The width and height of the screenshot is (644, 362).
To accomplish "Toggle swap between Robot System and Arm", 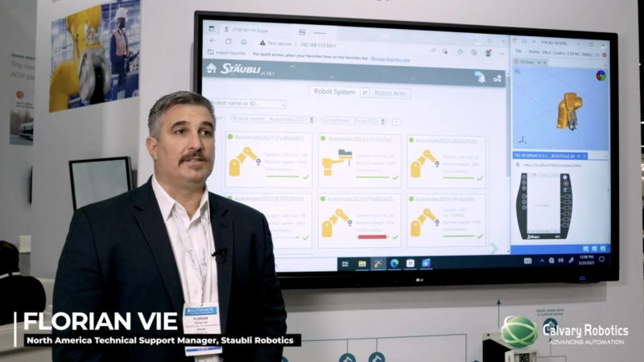I will (x=365, y=93).
